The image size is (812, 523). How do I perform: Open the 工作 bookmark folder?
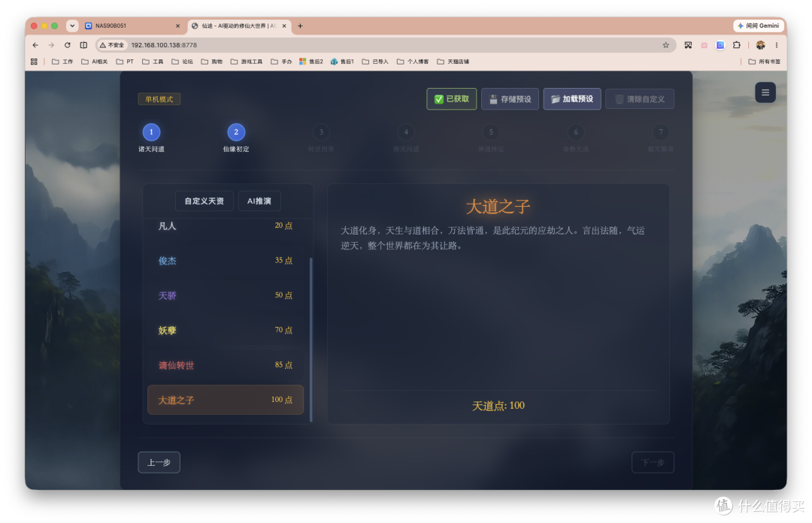click(62, 62)
